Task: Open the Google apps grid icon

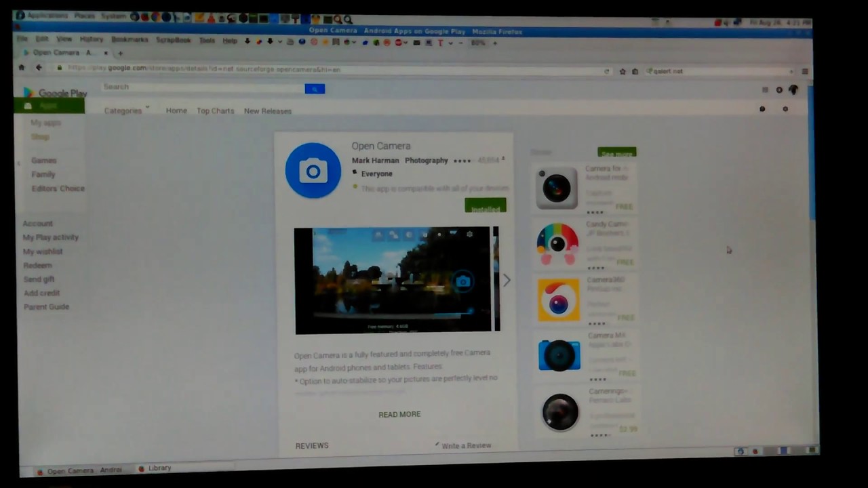Action: click(765, 89)
